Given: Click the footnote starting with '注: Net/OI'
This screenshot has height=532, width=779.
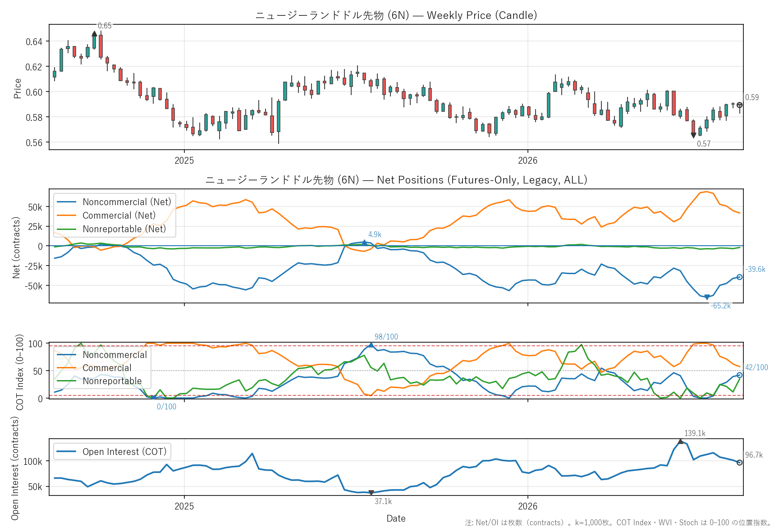Looking at the screenshot, I should 618,523.
